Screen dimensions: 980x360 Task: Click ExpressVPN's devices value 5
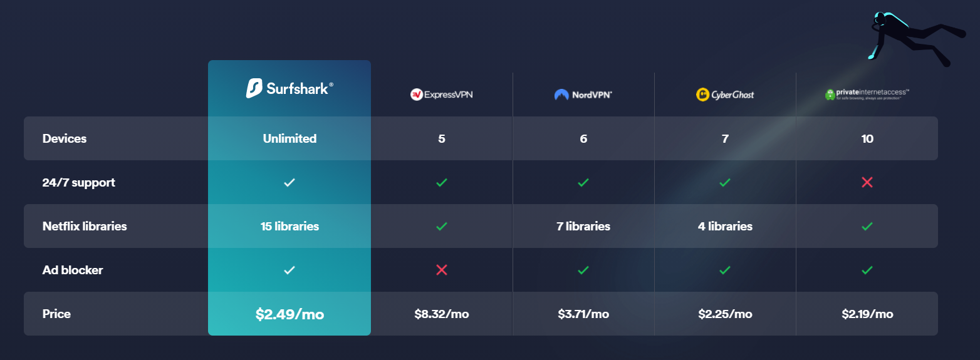[442, 138]
